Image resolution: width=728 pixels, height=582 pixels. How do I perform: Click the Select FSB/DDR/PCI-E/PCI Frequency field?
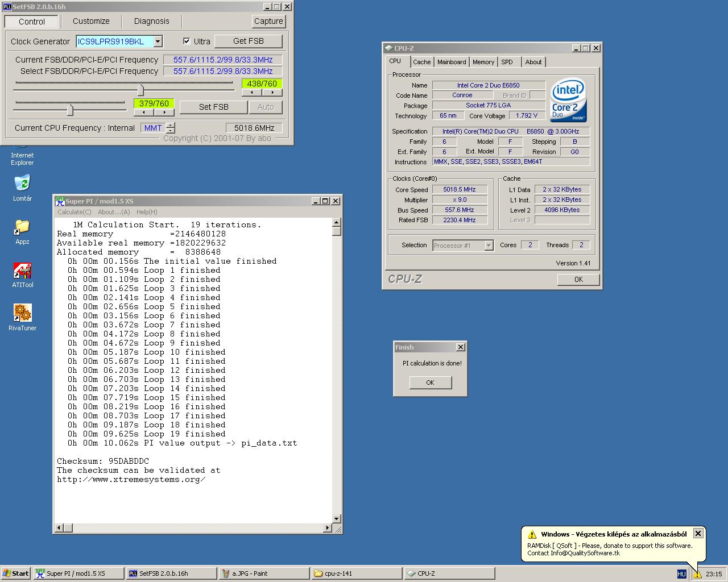[223, 71]
